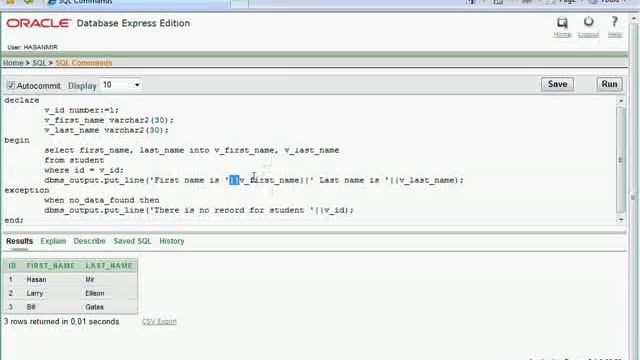
Task: Open the Saved SQL tab
Action: click(132, 241)
